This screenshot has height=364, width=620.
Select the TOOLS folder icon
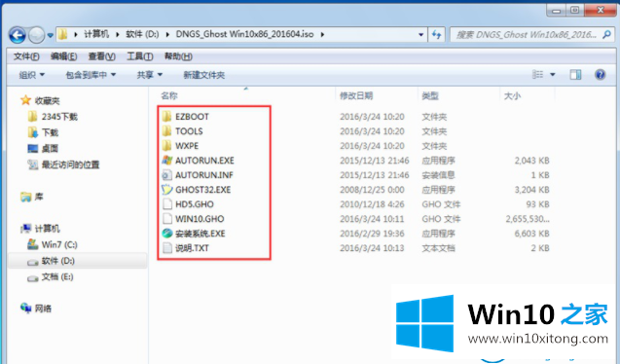(x=166, y=131)
